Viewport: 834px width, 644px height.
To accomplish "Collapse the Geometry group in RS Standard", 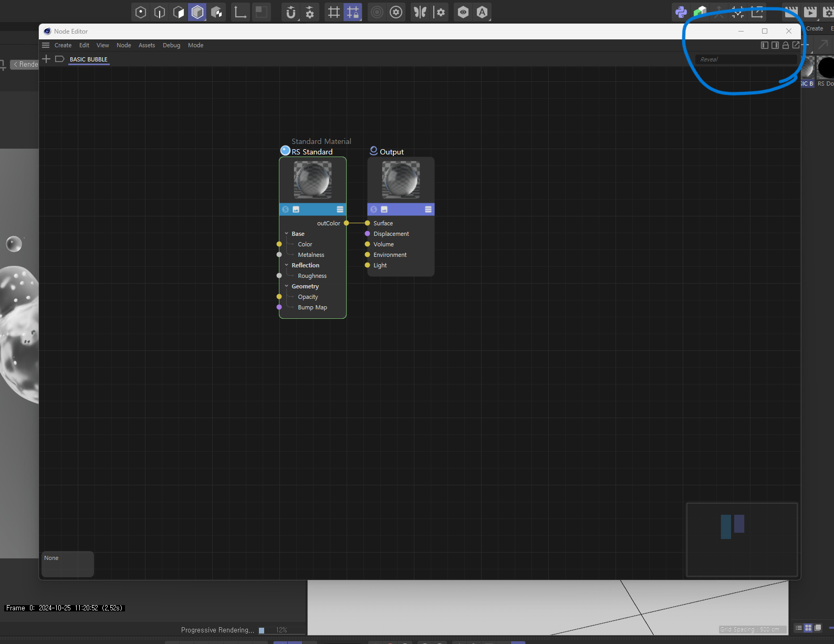I will (x=287, y=286).
